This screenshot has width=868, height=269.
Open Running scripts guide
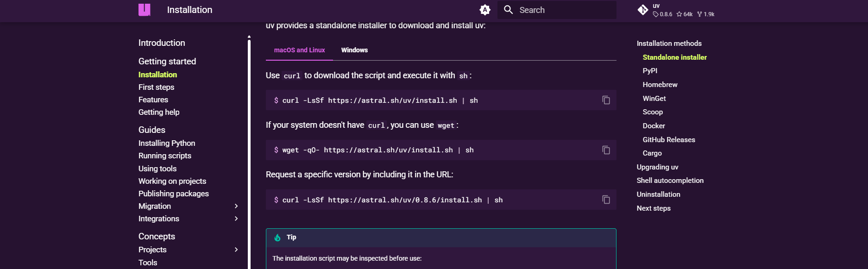click(x=165, y=156)
